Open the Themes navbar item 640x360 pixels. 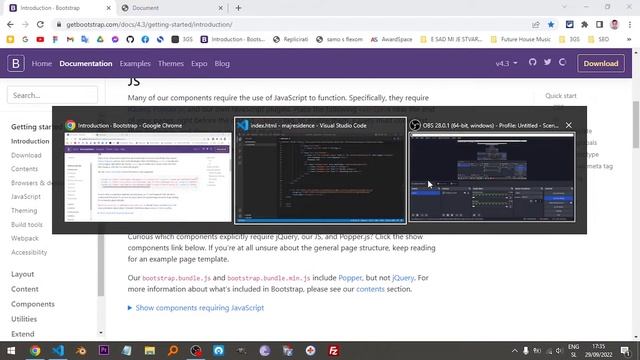click(171, 64)
